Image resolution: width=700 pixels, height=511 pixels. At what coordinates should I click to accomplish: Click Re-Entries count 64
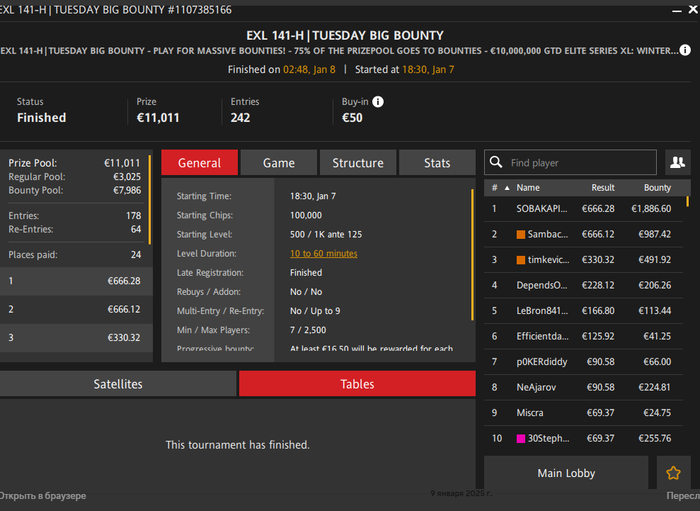click(136, 229)
